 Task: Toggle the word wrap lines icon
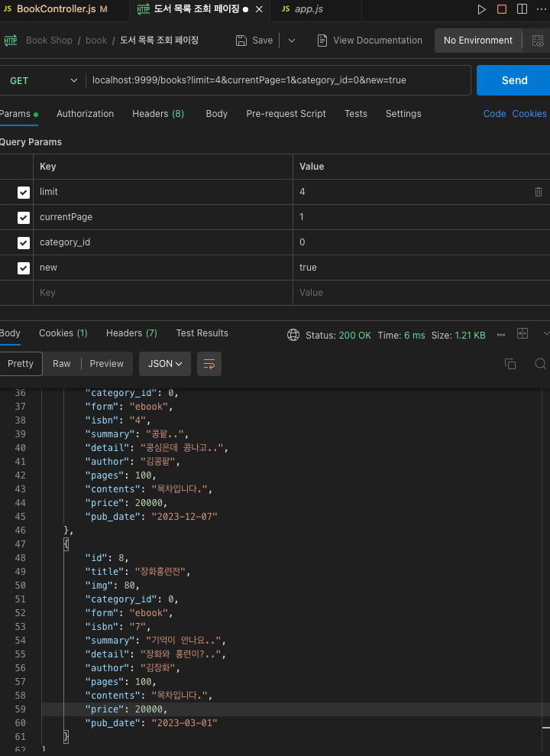209,364
